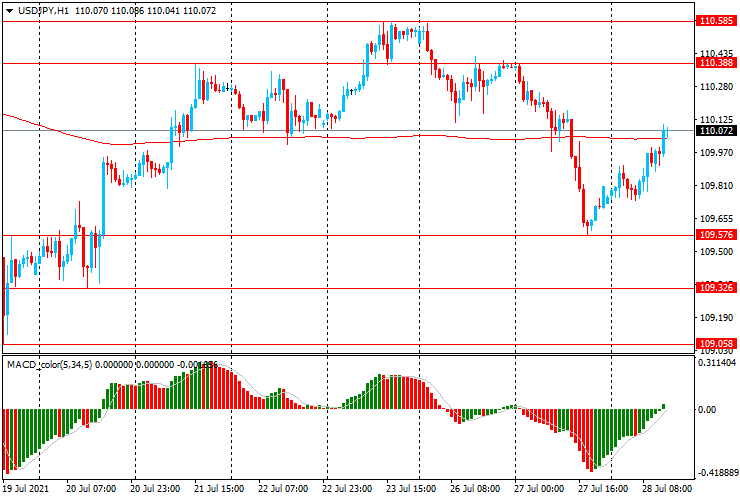Click the 109.500 price scale value
740x500 pixels.
pos(716,252)
